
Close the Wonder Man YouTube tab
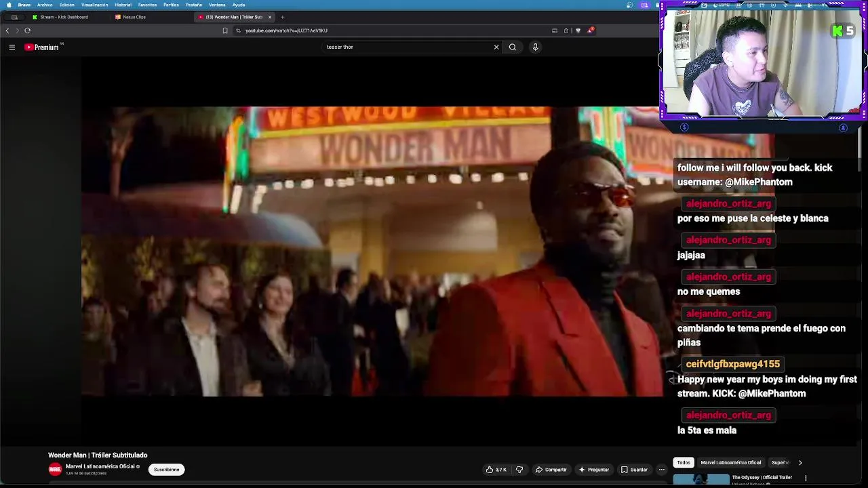[x=270, y=17]
